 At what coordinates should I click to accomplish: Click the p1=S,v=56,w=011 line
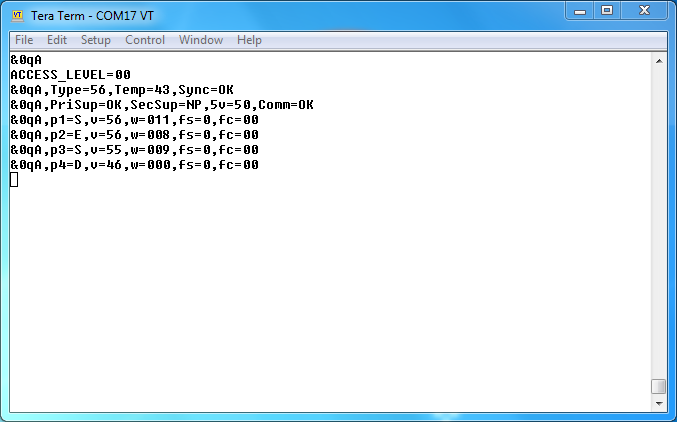pyautogui.click(x=134, y=120)
